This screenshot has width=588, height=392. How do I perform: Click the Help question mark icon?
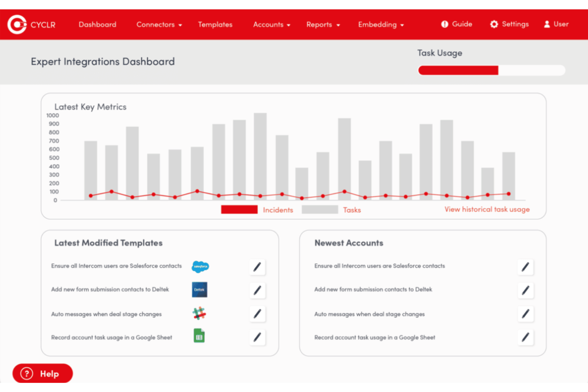26,373
